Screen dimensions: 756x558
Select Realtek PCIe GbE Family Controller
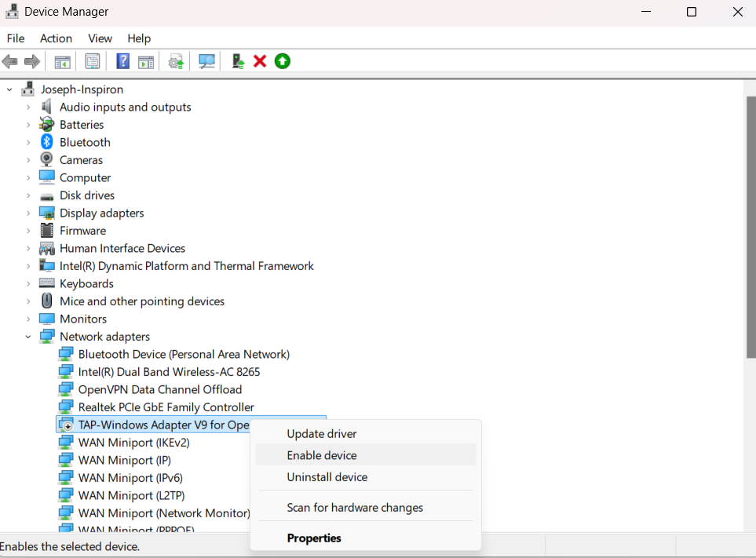[x=166, y=407]
